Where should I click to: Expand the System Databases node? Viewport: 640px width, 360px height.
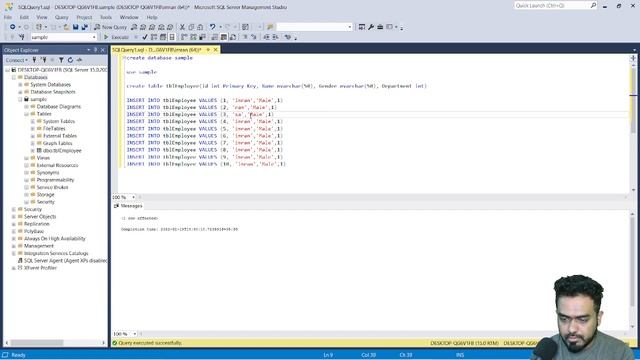click(20, 84)
